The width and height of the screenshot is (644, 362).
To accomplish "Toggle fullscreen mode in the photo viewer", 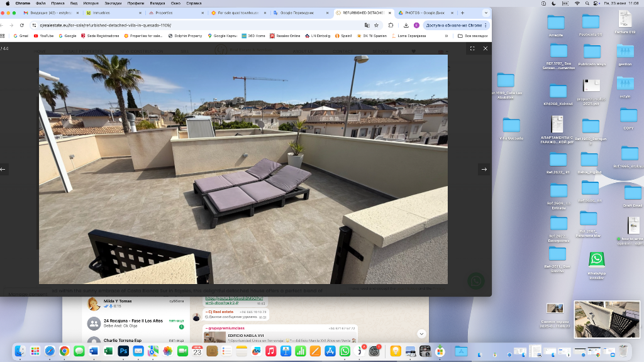I will tap(472, 48).
